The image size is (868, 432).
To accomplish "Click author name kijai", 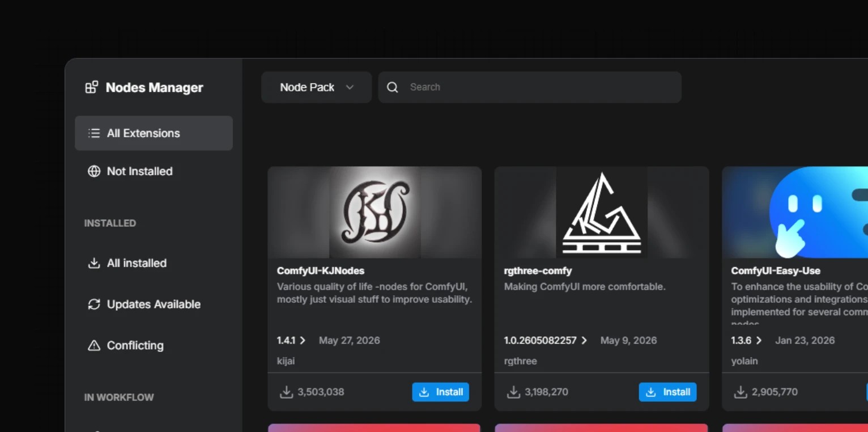I will (x=286, y=361).
